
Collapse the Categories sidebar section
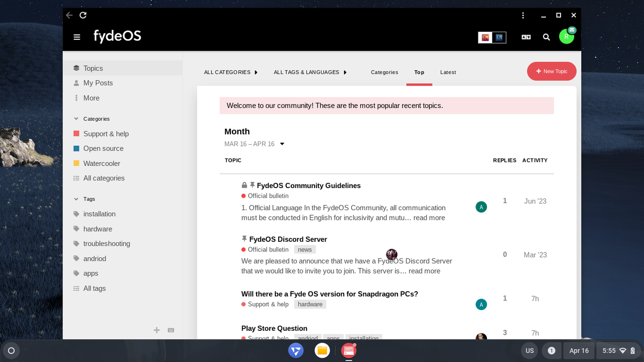tap(92, 119)
